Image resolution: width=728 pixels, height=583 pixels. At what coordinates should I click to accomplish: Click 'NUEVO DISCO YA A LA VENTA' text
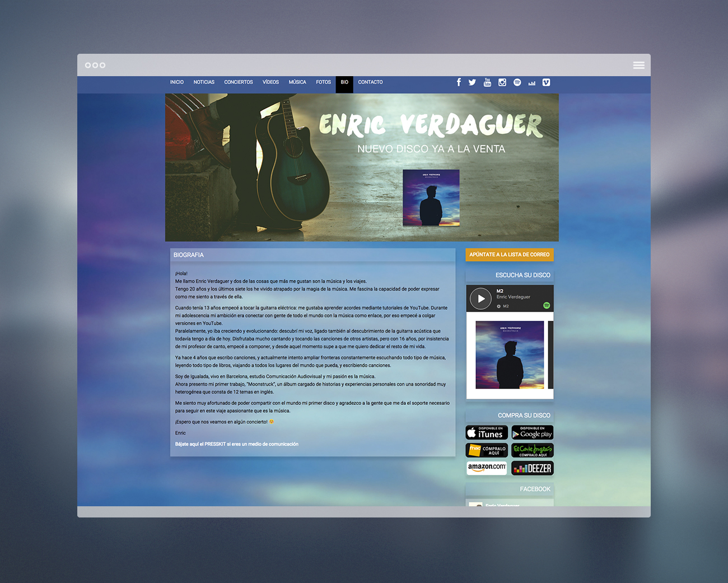point(431,149)
